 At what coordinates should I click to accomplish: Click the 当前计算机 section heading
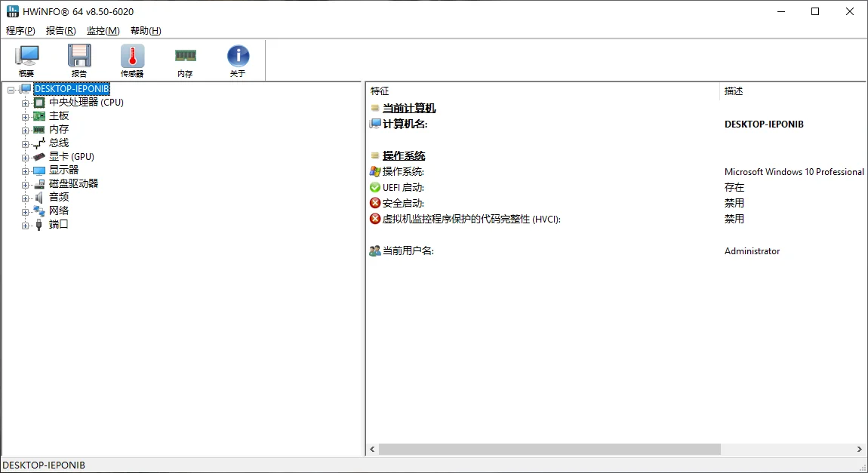point(409,108)
